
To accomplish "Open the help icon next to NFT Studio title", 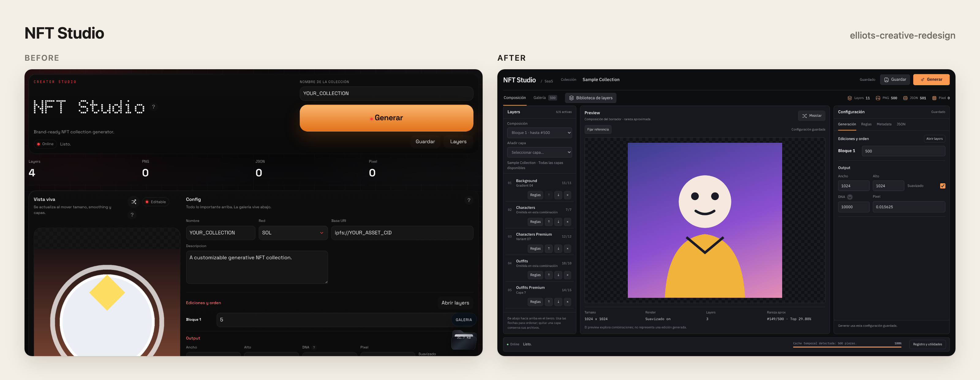I will click(x=154, y=107).
